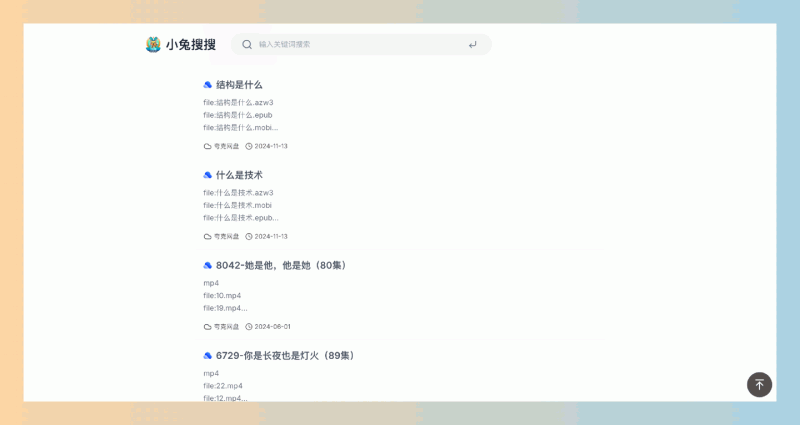
Task: Open the 小兔搜搜 site title
Action: 191,44
